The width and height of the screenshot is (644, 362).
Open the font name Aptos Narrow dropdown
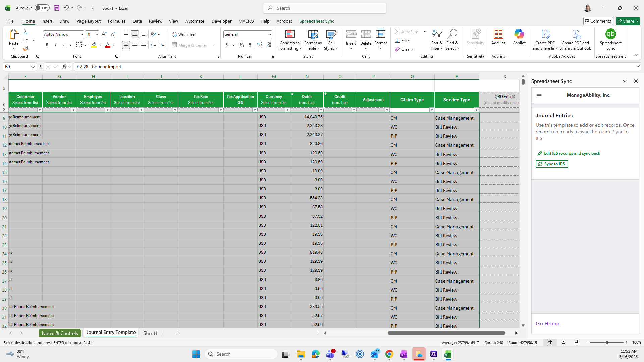pos(82,34)
